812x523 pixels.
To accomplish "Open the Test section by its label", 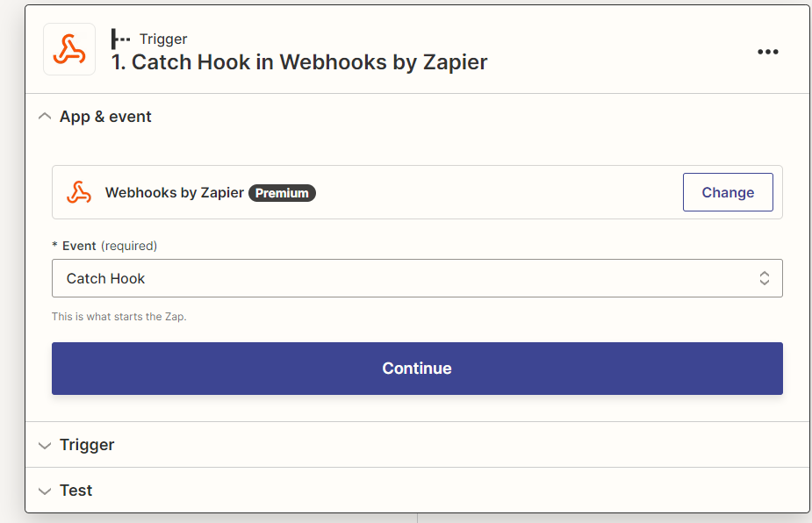I will point(76,491).
